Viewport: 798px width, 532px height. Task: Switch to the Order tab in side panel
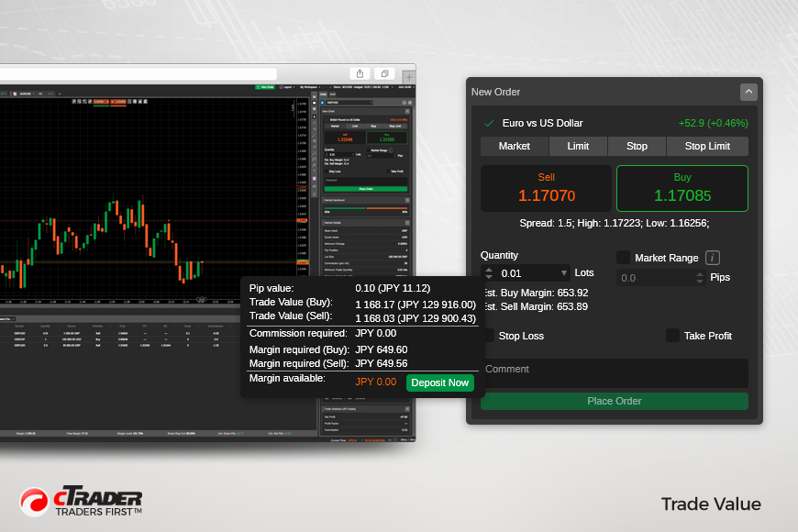pos(323,94)
